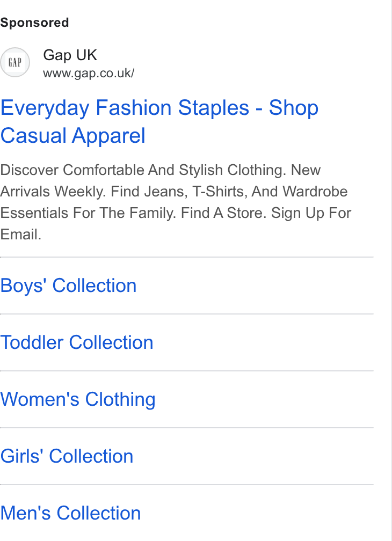Click the final word "Email." in description
392x541 pixels.
point(21,235)
